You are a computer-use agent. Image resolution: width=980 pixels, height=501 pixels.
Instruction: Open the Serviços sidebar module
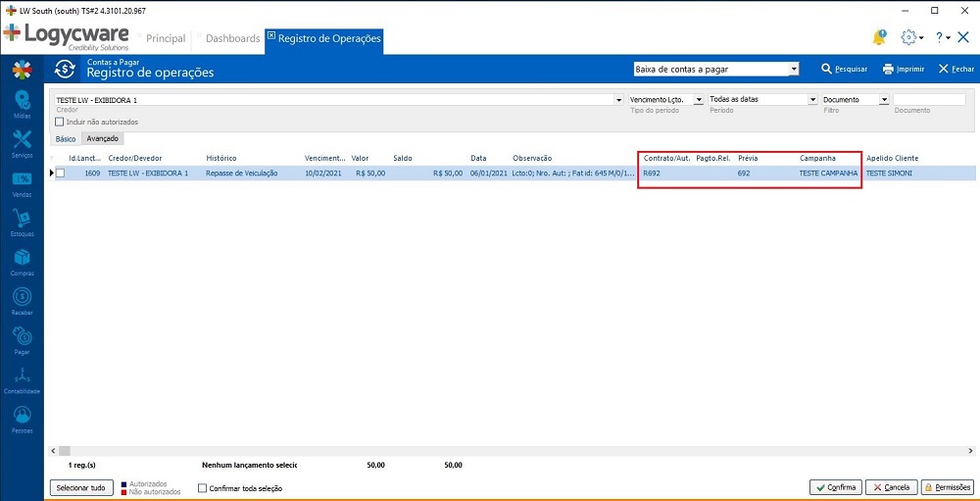[22, 144]
